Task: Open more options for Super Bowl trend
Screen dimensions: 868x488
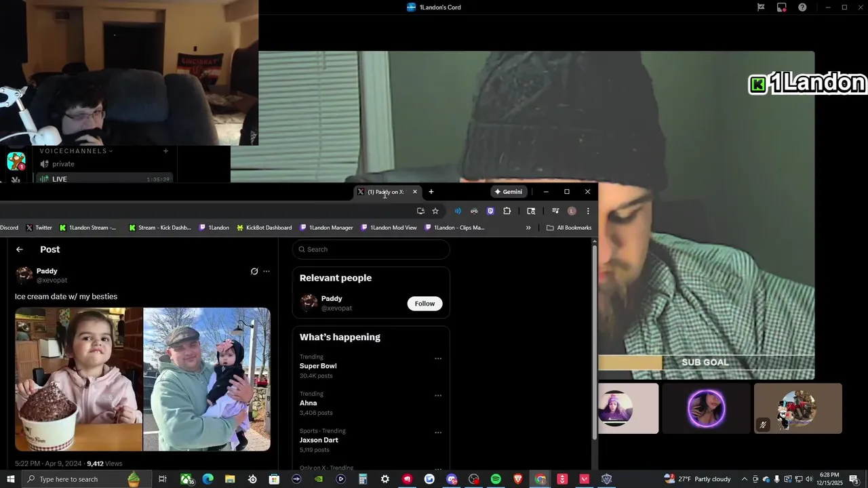Action: tap(438, 359)
